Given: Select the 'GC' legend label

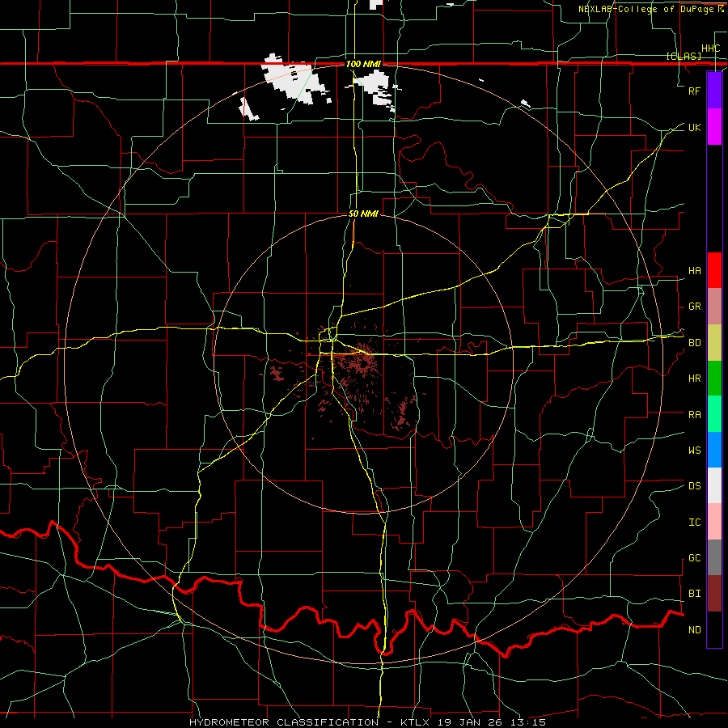Looking at the screenshot, I should click(694, 558).
